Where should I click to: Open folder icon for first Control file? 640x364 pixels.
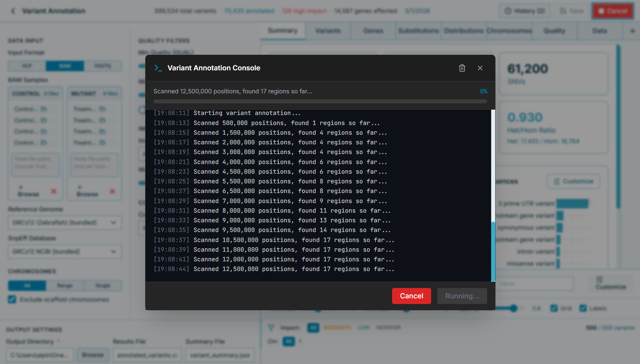click(44, 109)
